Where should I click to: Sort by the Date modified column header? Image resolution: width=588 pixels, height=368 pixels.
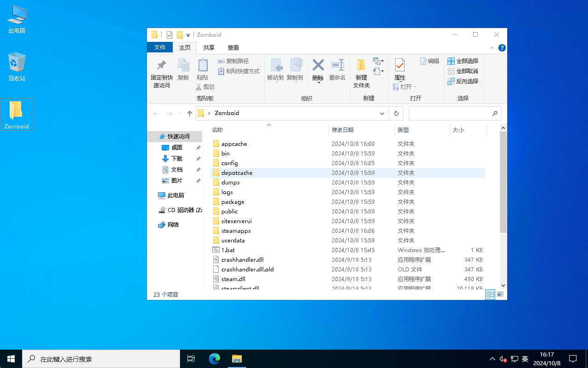362,130
